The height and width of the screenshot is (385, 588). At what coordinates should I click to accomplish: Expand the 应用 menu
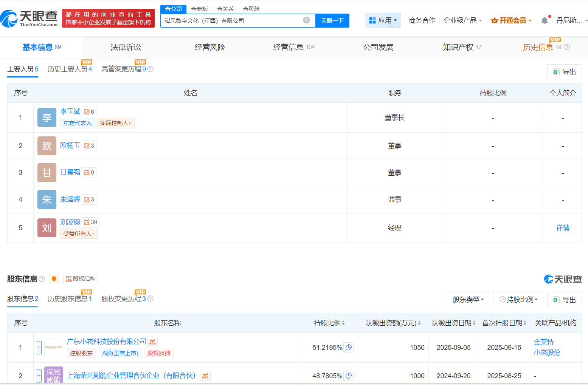(383, 20)
